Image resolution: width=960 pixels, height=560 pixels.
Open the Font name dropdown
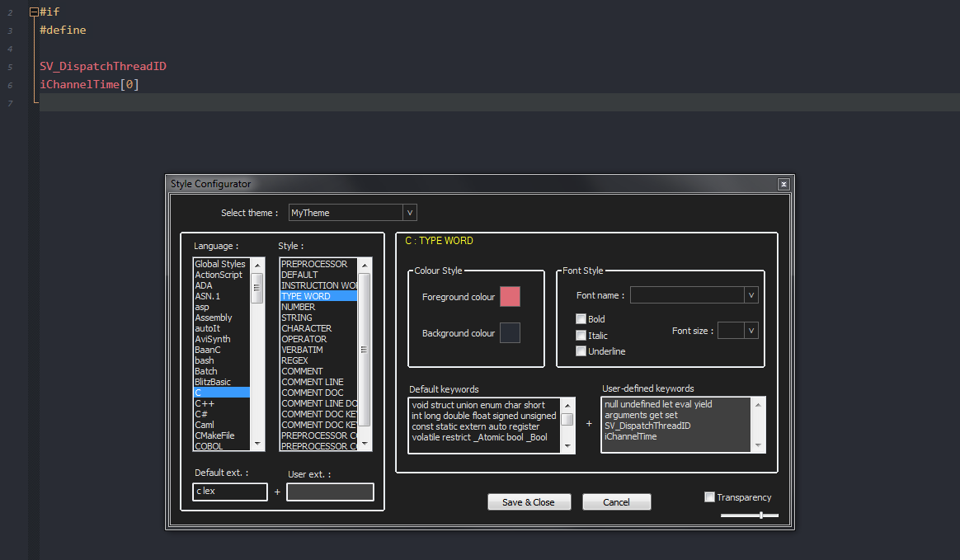pos(751,295)
